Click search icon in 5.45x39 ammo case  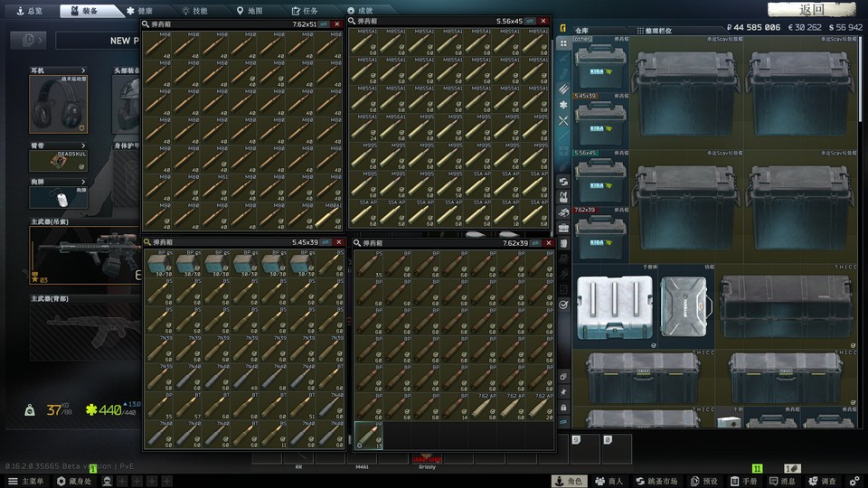147,242
